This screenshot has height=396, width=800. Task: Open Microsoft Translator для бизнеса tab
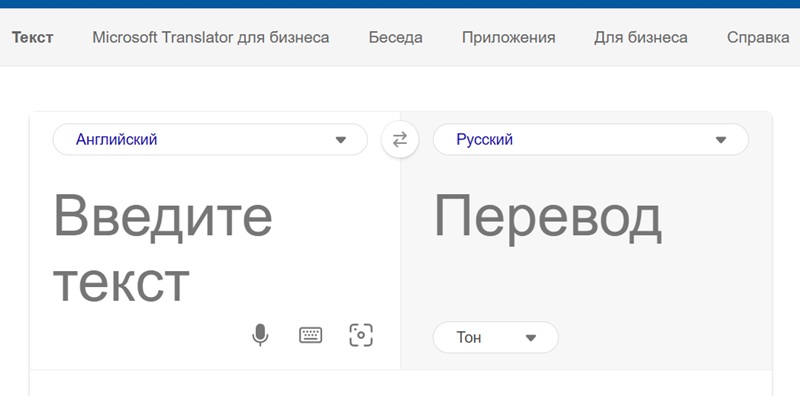click(211, 37)
